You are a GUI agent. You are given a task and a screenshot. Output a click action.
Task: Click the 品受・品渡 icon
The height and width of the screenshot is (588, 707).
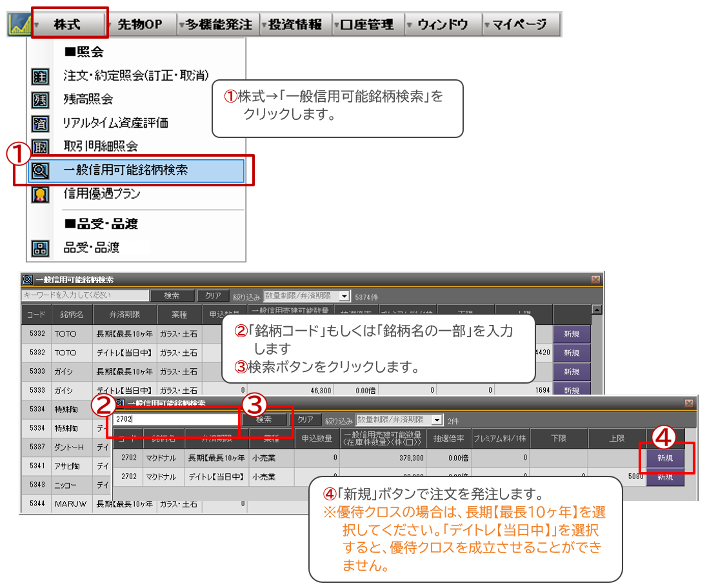click(x=40, y=248)
